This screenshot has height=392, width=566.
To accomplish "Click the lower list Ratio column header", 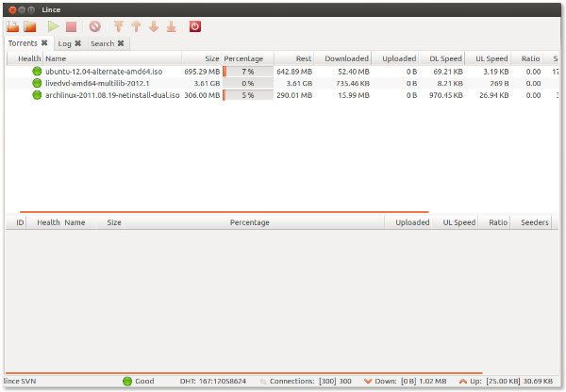I will point(494,222).
